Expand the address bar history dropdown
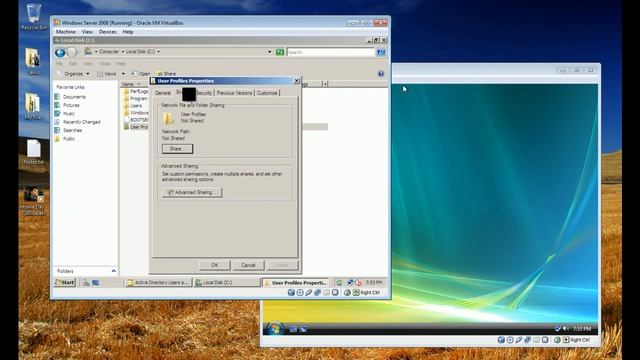The height and width of the screenshot is (360, 640). pos(269,52)
